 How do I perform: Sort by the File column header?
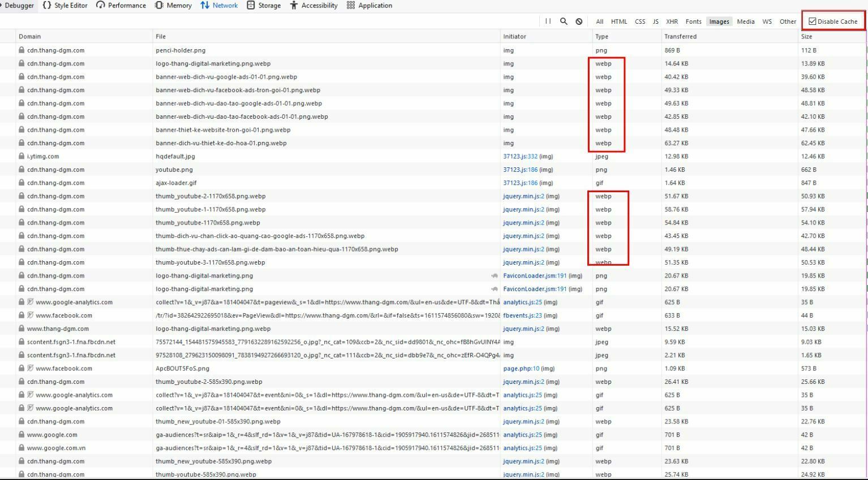[326, 36]
